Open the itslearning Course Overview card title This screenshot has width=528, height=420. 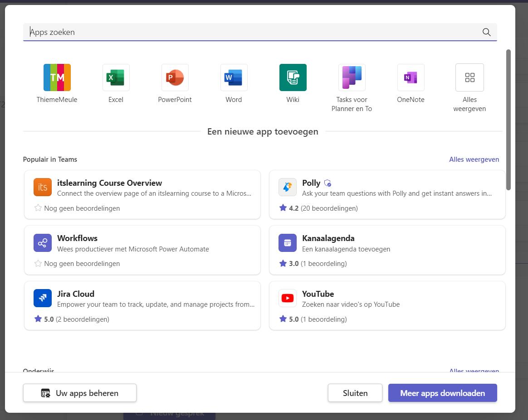tap(109, 183)
